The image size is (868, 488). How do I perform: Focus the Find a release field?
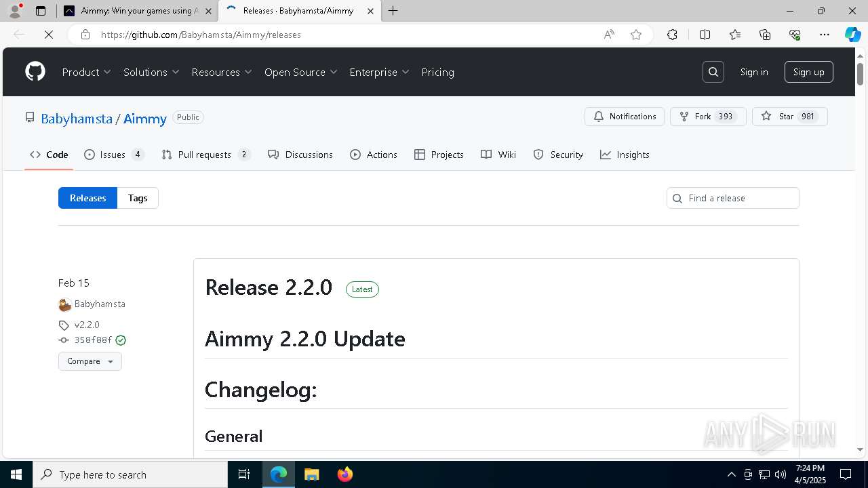click(x=733, y=198)
